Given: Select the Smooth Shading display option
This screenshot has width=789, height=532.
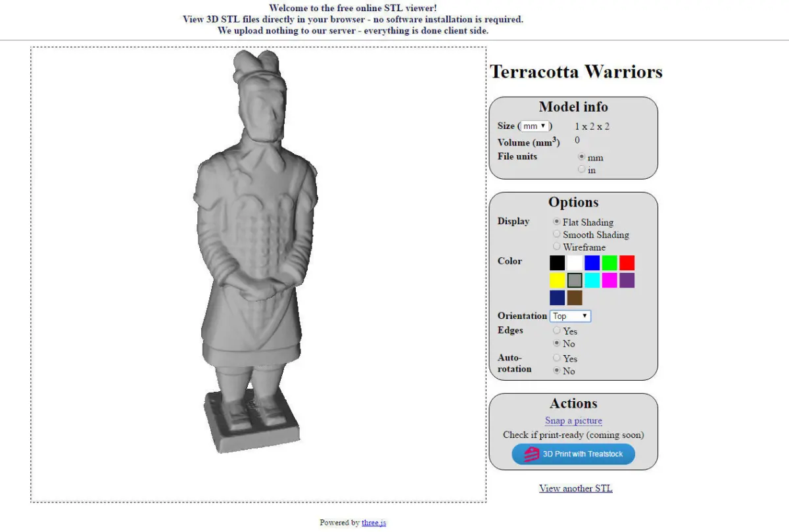Looking at the screenshot, I should coord(557,234).
